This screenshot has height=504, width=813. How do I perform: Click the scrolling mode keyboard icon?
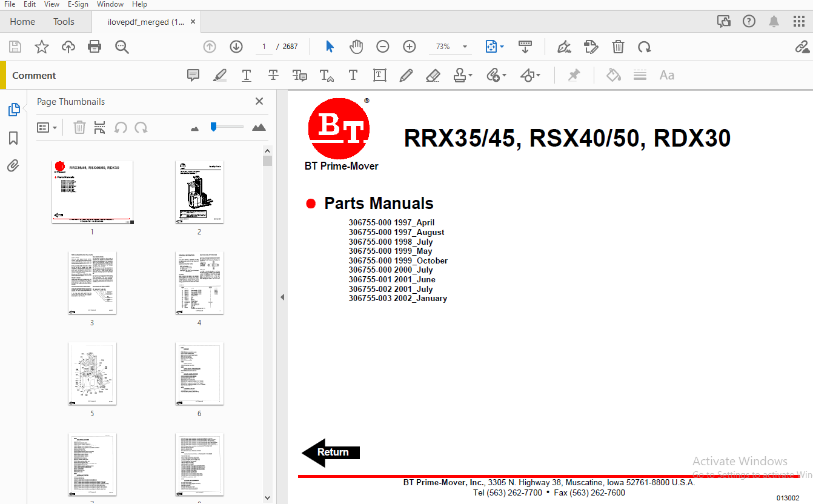tap(525, 47)
